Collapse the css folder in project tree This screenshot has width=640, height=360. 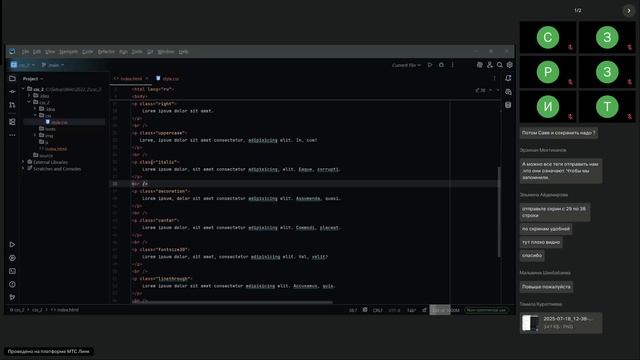[x=35, y=116]
